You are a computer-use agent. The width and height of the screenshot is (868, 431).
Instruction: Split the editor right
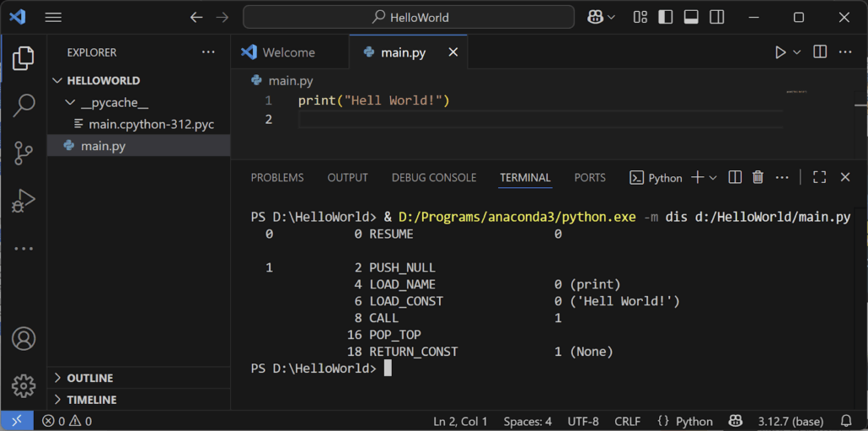coord(820,52)
